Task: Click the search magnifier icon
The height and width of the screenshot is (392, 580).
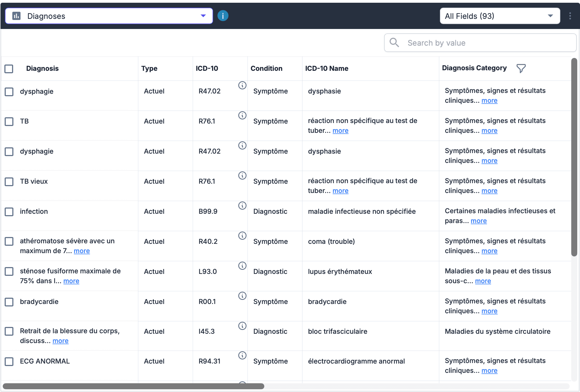Action: click(x=395, y=43)
